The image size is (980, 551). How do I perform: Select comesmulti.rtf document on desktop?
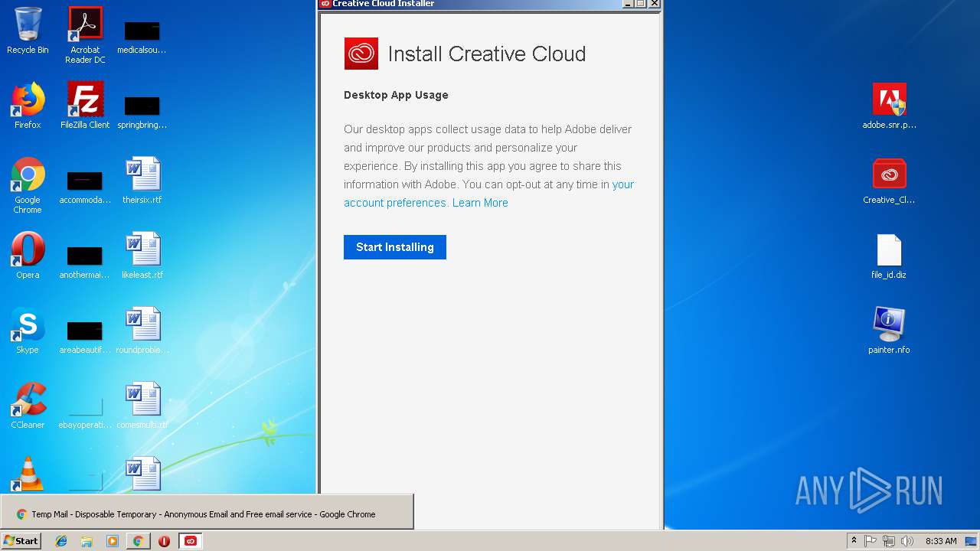click(x=142, y=406)
